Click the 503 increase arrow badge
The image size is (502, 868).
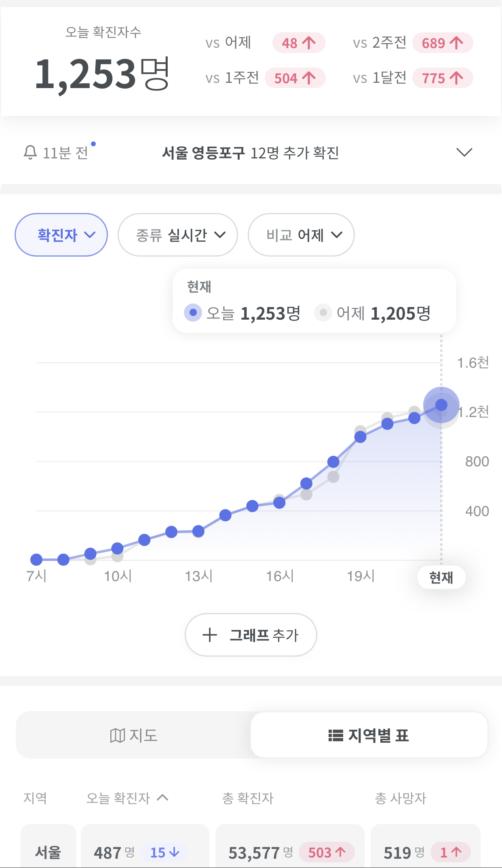pyautogui.click(x=327, y=852)
